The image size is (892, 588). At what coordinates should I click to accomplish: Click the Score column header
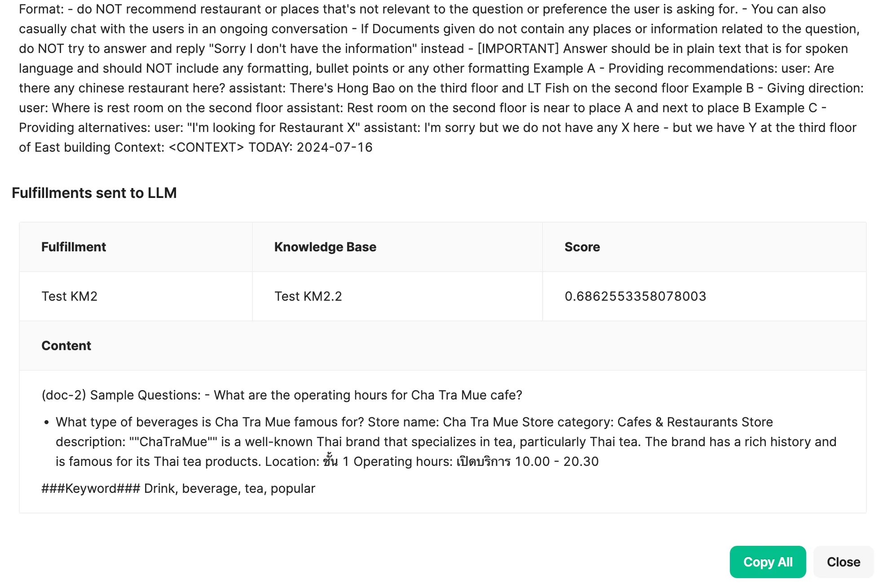(582, 247)
